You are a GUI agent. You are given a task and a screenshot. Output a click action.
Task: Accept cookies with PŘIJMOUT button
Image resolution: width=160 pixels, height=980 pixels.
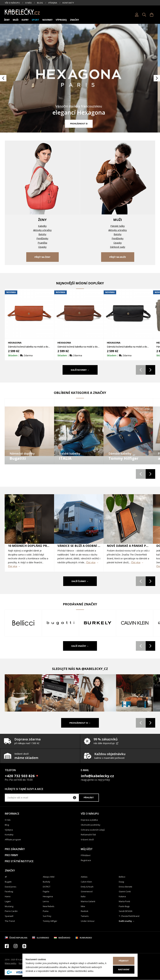coord(123,961)
